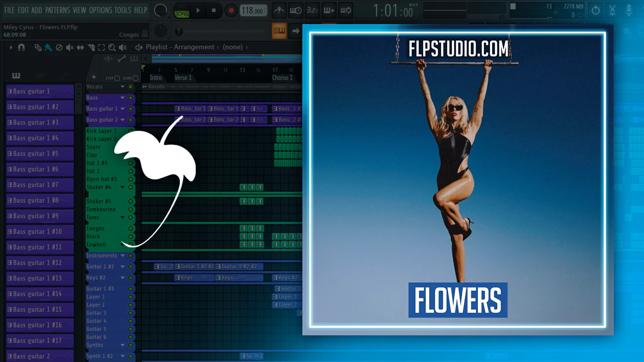Click arrow icon beside orange keyboard icon
The image size is (644, 362).
(296, 31)
